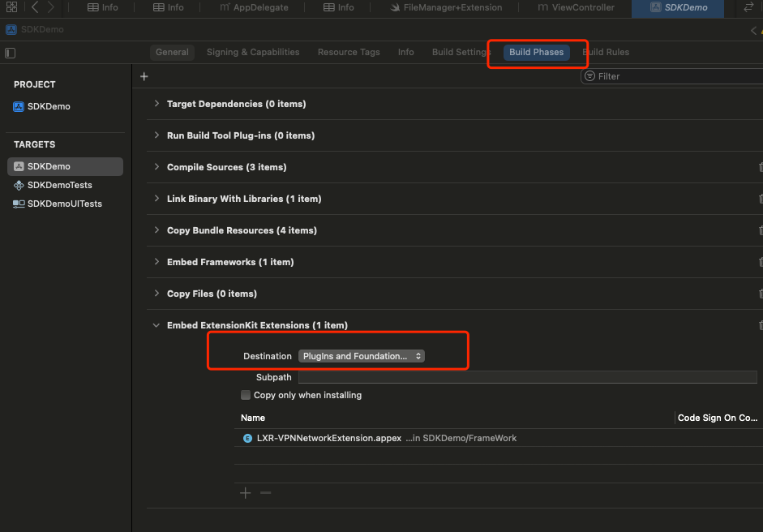
Task: Select the SDKDemoUITests target
Action: [65, 204]
